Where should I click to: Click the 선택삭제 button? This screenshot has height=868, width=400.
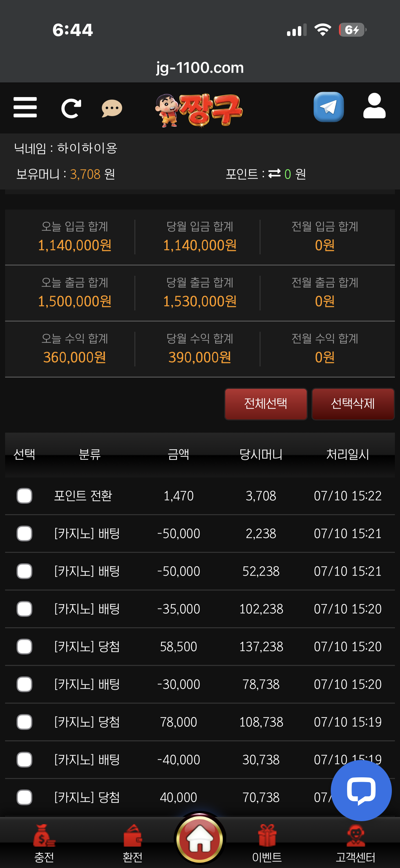pyautogui.click(x=353, y=404)
